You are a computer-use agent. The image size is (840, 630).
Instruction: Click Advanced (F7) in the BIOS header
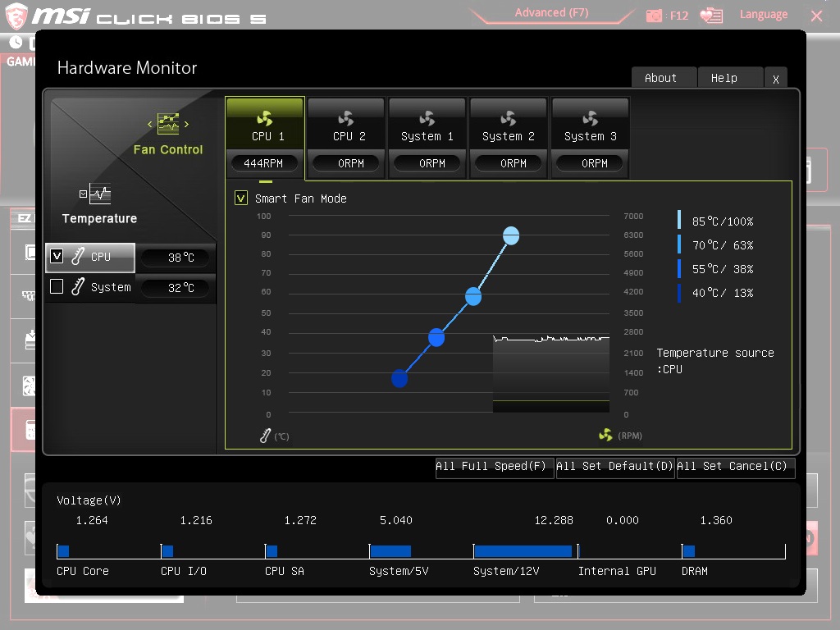551,13
